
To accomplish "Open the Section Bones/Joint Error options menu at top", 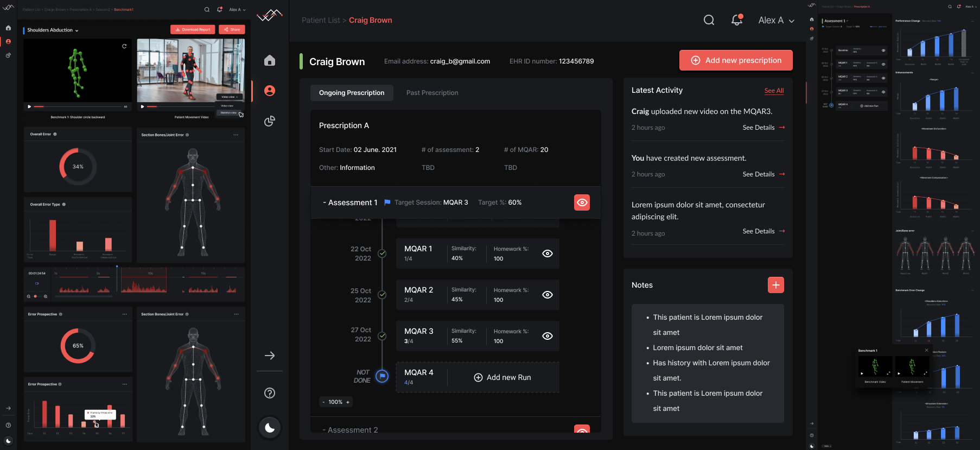I will [x=236, y=135].
